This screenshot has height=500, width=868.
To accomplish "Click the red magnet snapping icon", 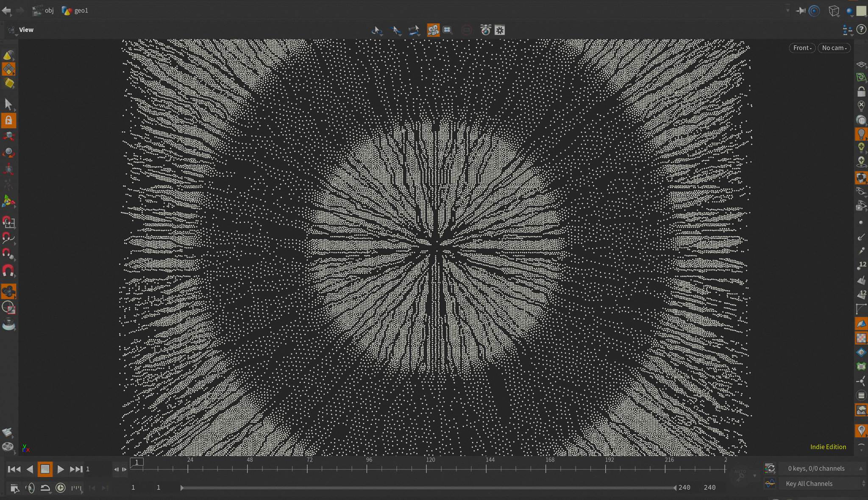I will point(8,270).
